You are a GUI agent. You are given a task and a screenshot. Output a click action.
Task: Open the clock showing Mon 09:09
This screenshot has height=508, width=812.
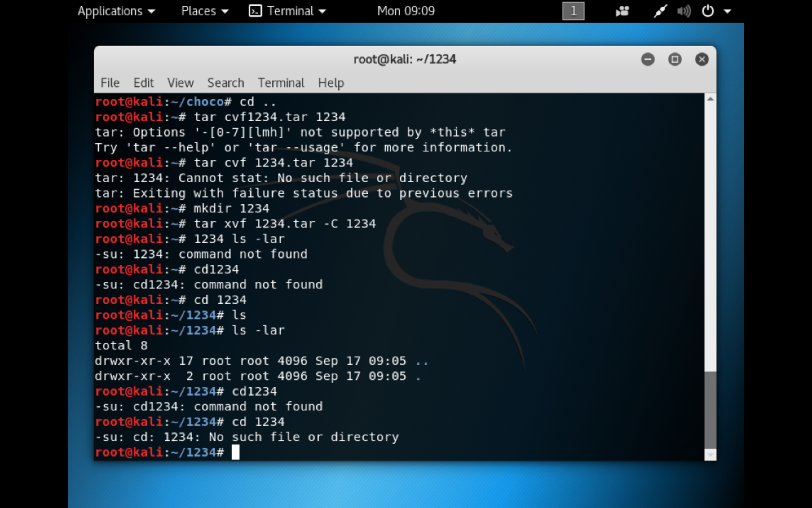click(406, 11)
